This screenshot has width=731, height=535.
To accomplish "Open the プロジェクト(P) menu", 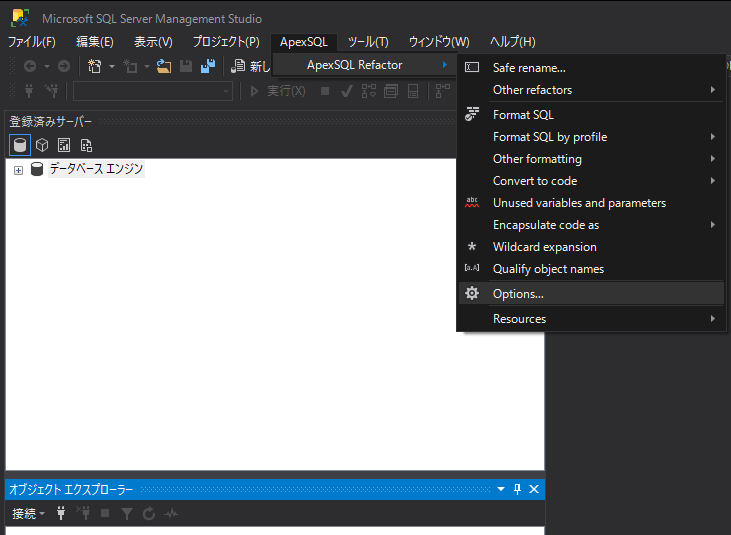I will point(226,42).
